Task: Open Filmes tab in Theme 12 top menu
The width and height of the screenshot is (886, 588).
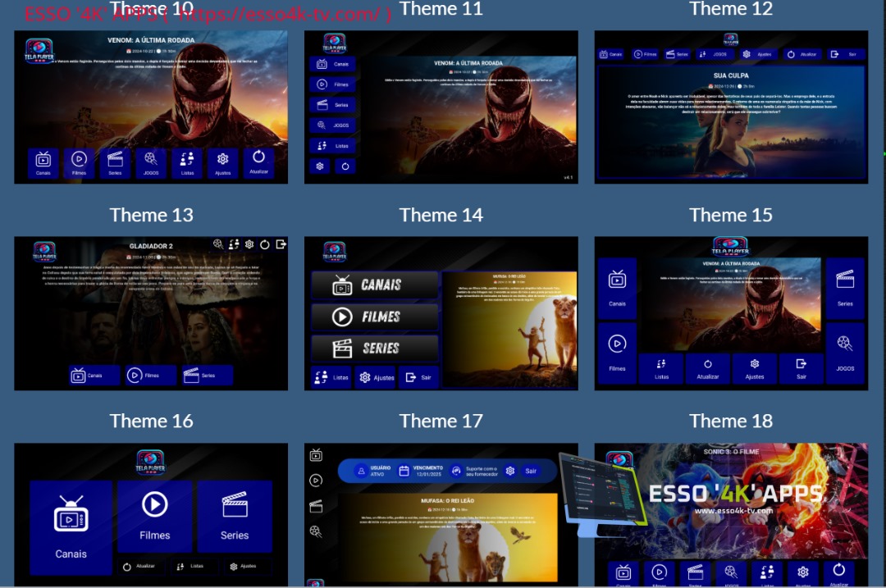Action: click(x=644, y=54)
